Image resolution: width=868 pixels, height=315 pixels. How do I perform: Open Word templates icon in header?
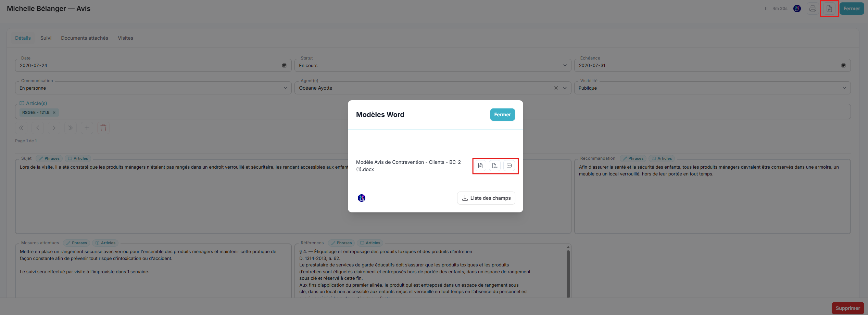point(829,9)
